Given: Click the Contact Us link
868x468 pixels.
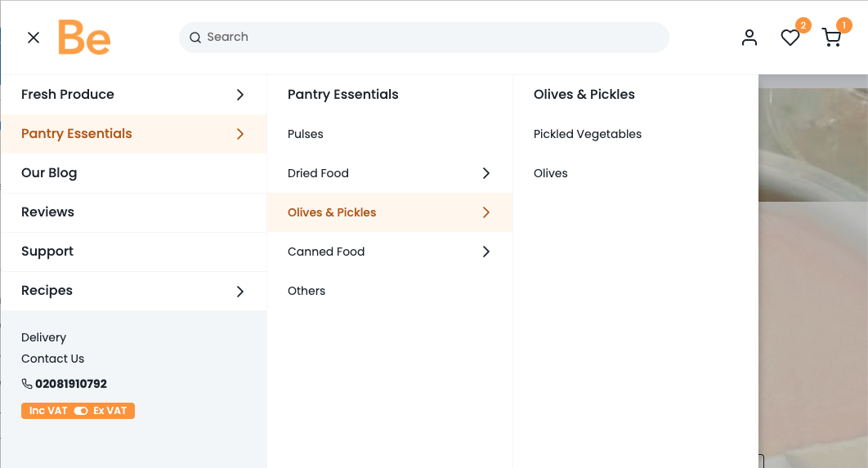Looking at the screenshot, I should (x=52, y=359).
